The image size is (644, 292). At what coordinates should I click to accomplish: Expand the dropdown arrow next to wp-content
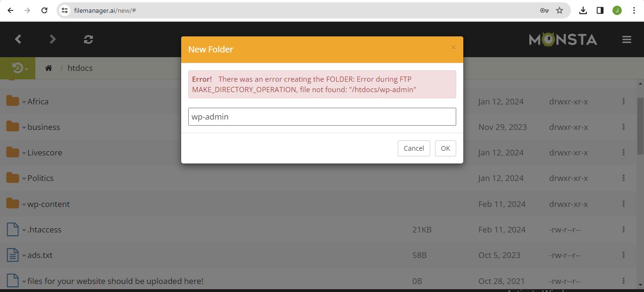click(x=24, y=205)
